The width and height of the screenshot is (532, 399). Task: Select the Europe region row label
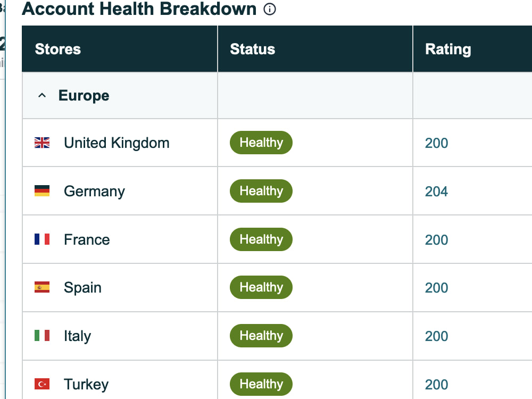[x=84, y=96]
